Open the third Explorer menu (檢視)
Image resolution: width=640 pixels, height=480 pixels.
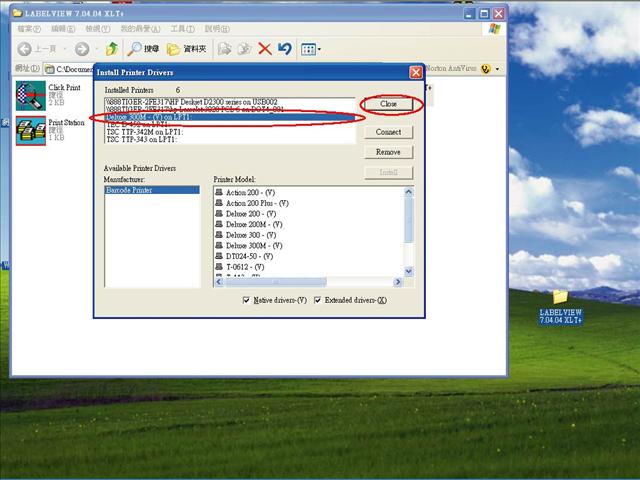pyautogui.click(x=98, y=29)
